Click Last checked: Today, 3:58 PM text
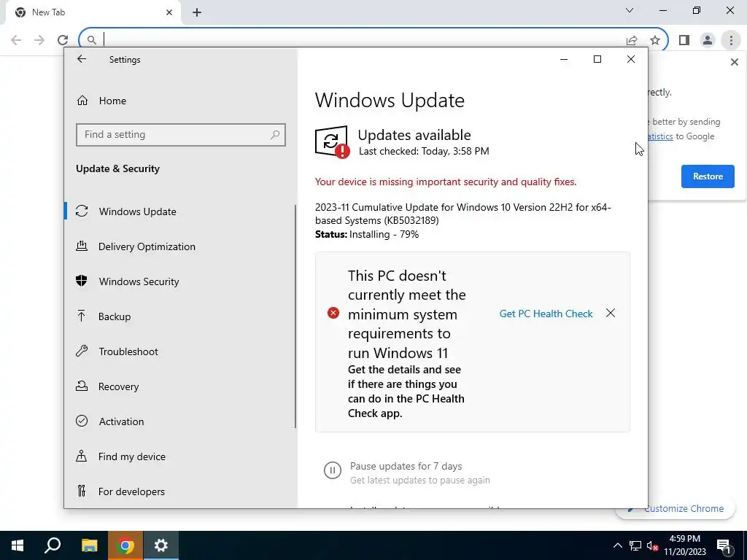Screen dimensions: 747x560 point(424,152)
